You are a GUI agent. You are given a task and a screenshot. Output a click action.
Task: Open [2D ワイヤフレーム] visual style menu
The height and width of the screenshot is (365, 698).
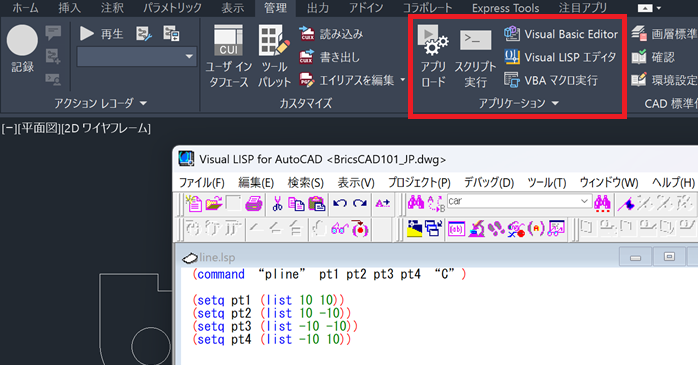pos(106,129)
